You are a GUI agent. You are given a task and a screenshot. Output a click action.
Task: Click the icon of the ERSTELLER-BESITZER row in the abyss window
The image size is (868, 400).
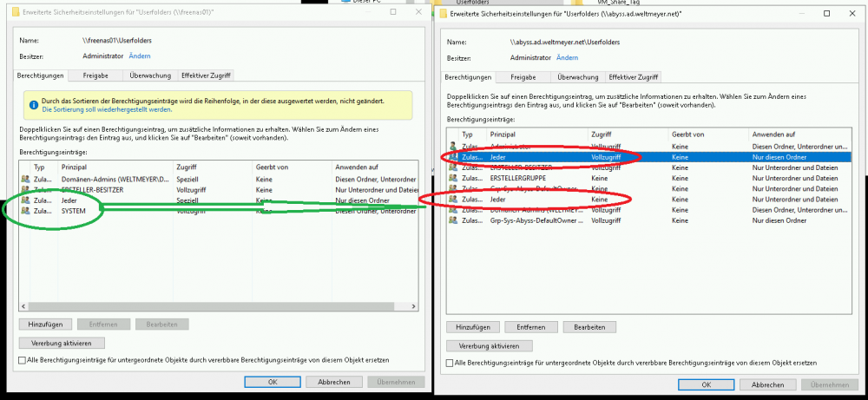coord(453,167)
